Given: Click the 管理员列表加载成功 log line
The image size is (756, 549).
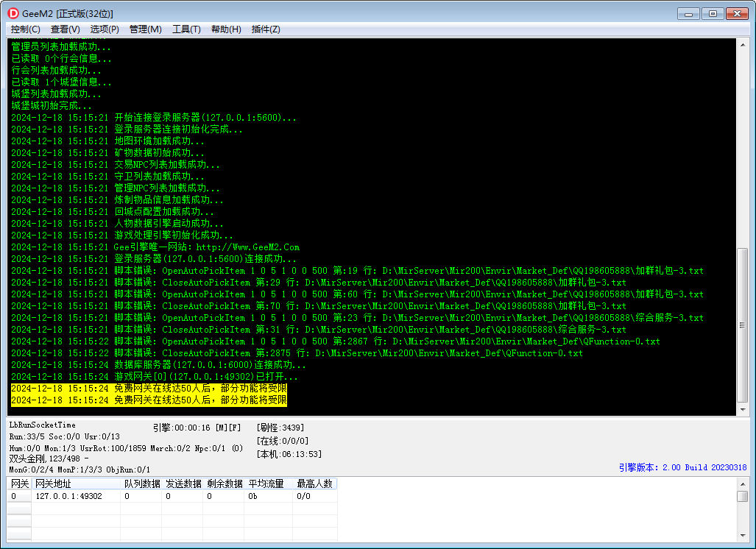Looking at the screenshot, I should (x=61, y=47).
